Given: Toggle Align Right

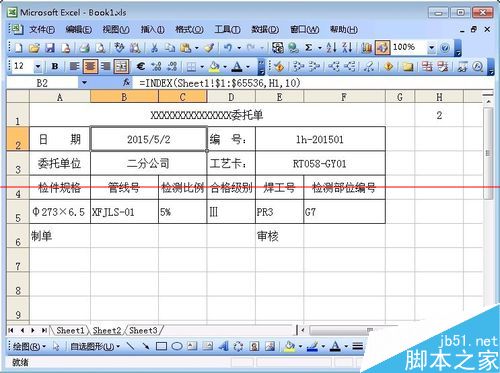Looking at the screenshot, I should (106, 67).
